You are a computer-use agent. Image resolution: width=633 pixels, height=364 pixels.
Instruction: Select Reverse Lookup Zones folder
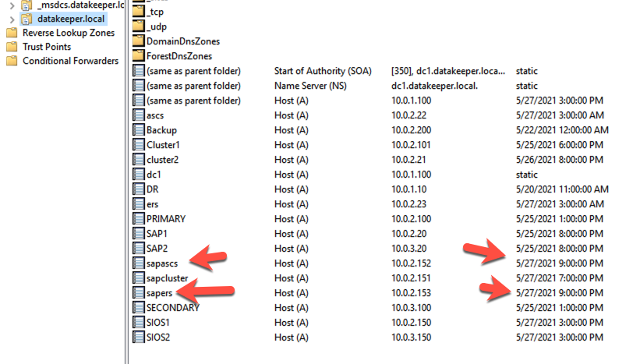pos(69,33)
